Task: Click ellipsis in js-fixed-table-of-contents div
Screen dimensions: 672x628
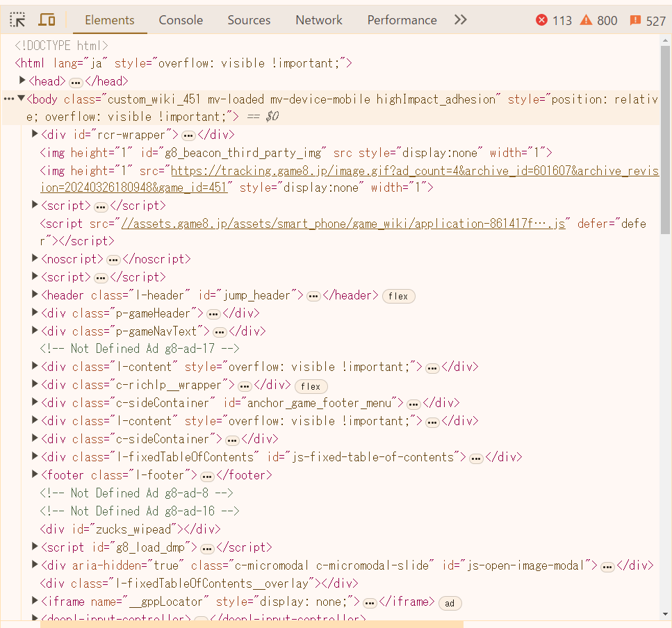Action: (476, 458)
